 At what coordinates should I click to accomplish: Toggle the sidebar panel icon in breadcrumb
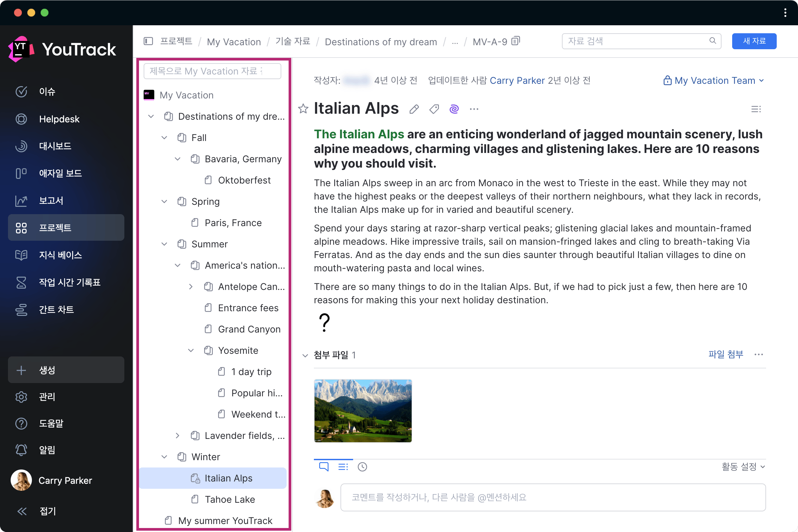[148, 41]
